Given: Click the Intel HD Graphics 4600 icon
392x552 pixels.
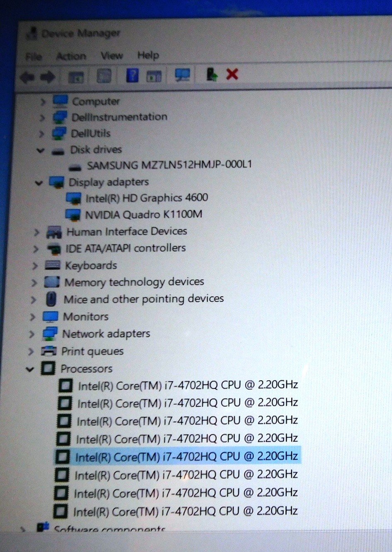Looking at the screenshot, I should click(73, 198).
